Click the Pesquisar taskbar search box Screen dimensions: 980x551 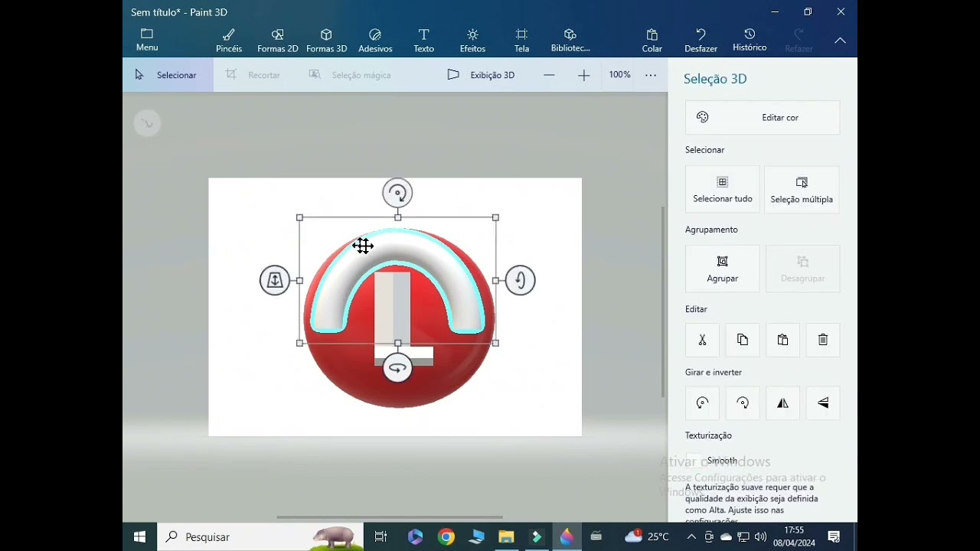click(x=260, y=536)
